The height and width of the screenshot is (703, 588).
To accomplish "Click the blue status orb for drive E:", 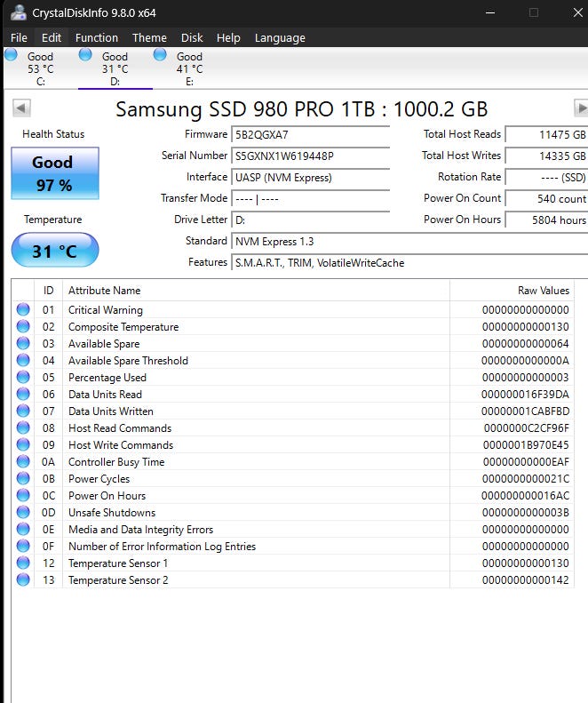I will click(x=160, y=55).
